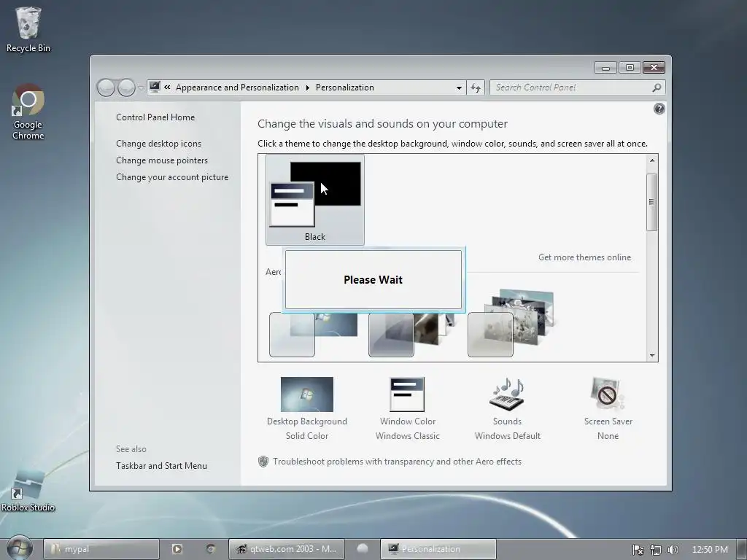Open the network tray icon

tap(656, 550)
